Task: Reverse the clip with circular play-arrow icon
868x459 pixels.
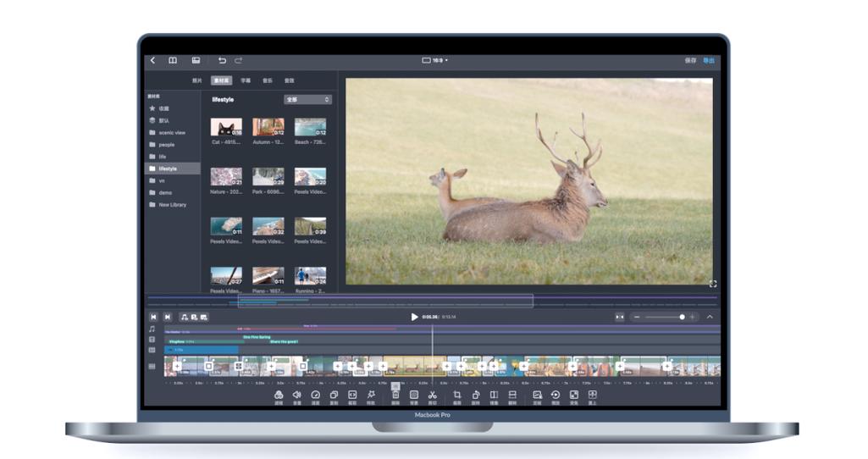Action: click(556, 395)
